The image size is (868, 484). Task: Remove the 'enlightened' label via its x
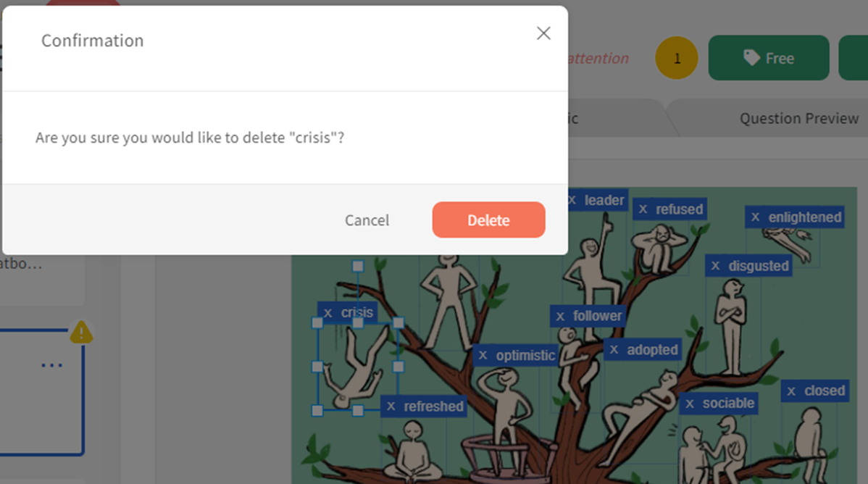tap(755, 217)
